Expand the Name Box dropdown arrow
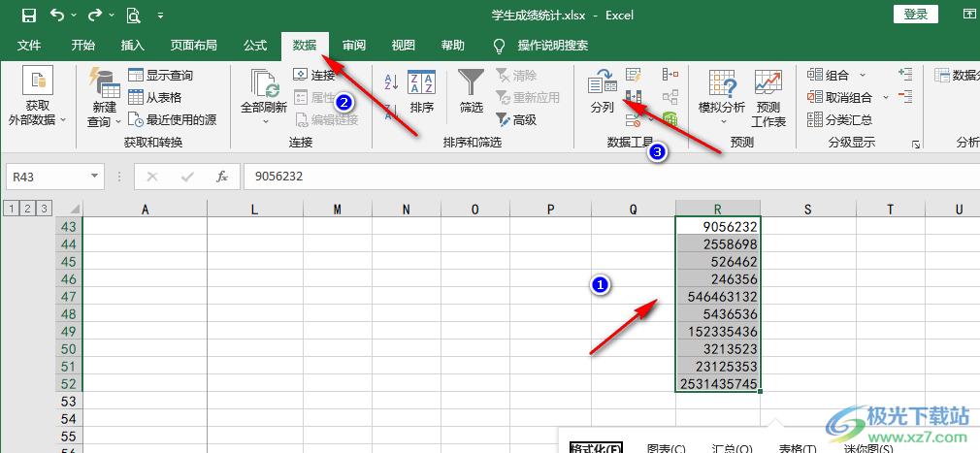The width and height of the screenshot is (980, 453). pyautogui.click(x=95, y=177)
